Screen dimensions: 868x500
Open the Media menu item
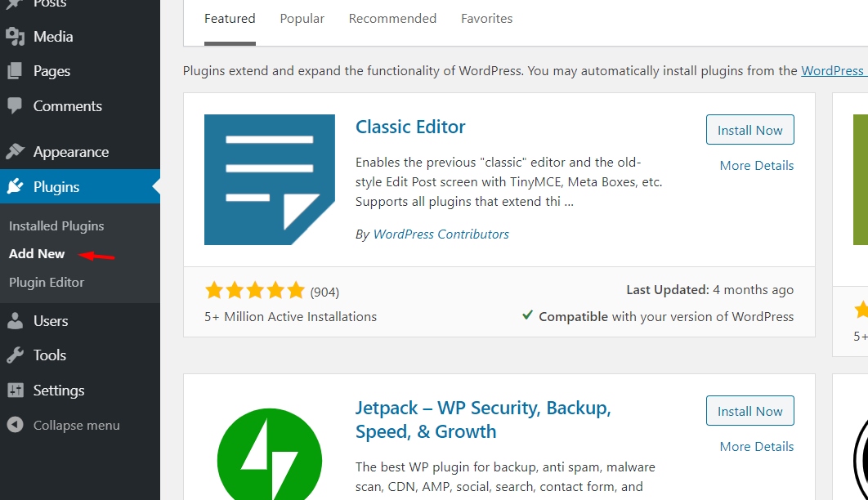pos(80,37)
